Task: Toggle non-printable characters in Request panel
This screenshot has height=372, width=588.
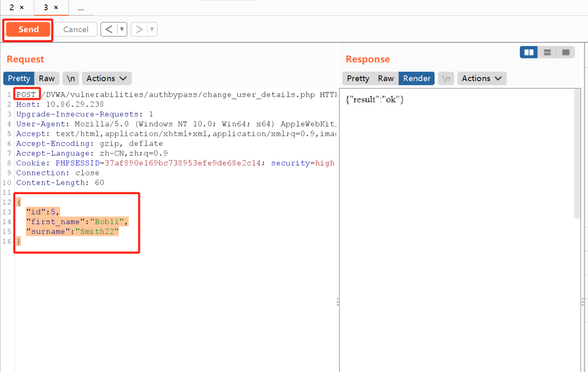Action: pos(71,78)
